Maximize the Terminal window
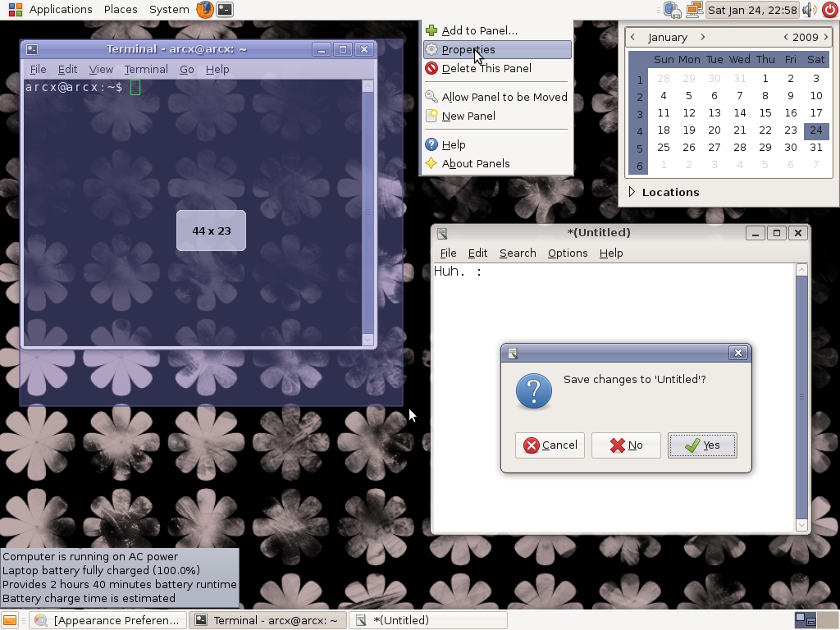The image size is (840, 630). tap(343, 49)
